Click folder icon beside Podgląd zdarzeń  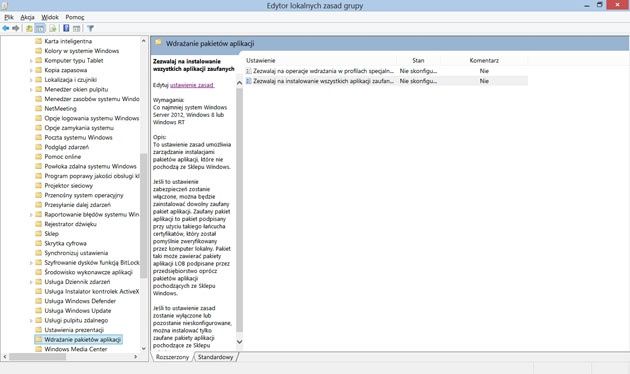tap(39, 147)
